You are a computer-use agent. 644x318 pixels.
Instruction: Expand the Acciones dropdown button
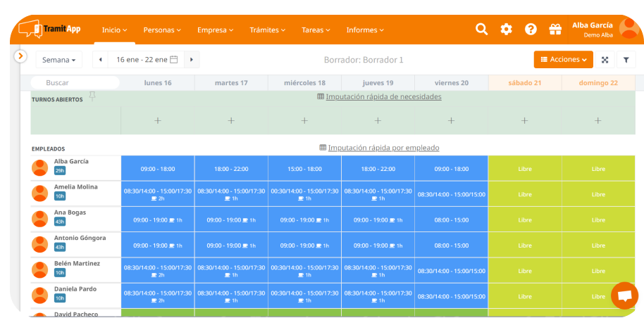[563, 60]
